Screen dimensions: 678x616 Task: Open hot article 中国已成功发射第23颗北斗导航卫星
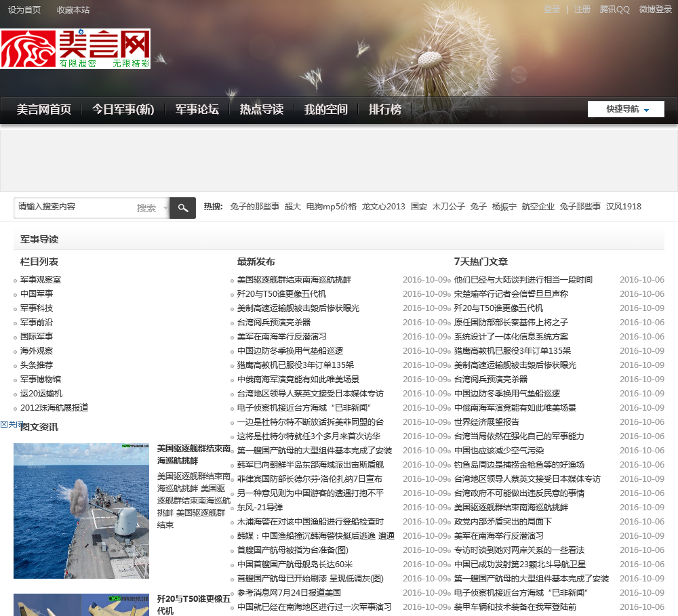pos(520,564)
